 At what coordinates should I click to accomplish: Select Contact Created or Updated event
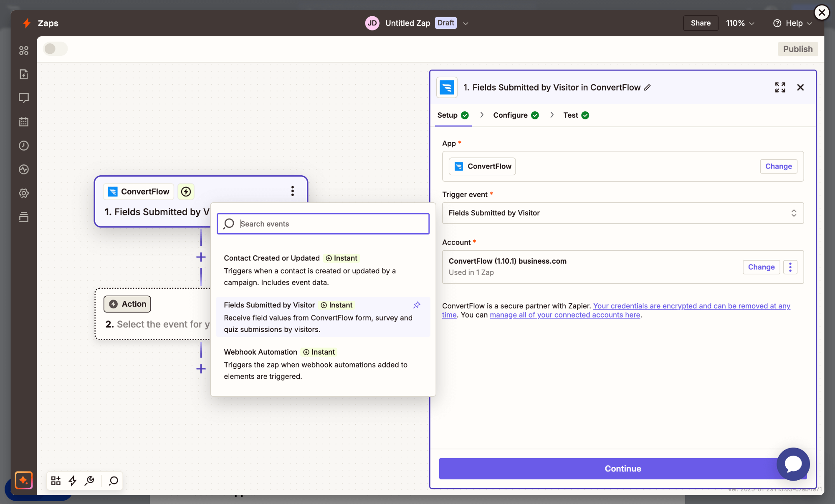point(323,270)
